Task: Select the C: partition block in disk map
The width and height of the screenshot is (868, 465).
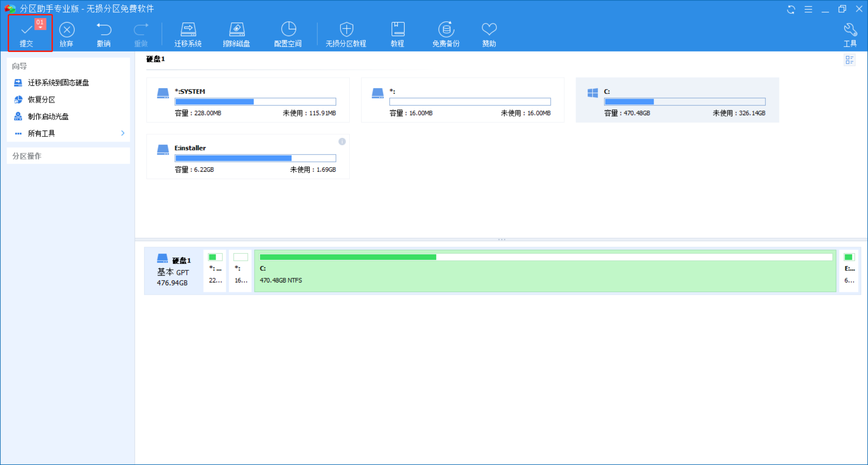Action: [x=545, y=271]
